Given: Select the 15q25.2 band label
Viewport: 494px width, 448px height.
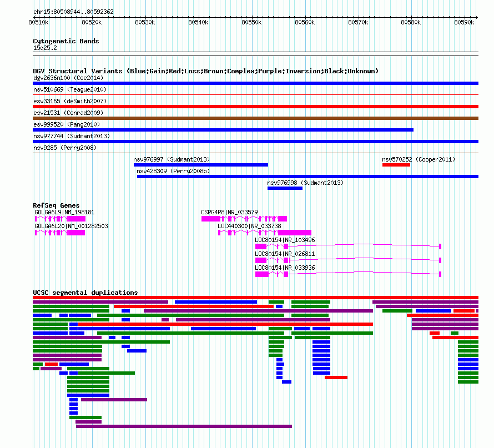Looking at the screenshot, I should pyautogui.click(x=45, y=48).
